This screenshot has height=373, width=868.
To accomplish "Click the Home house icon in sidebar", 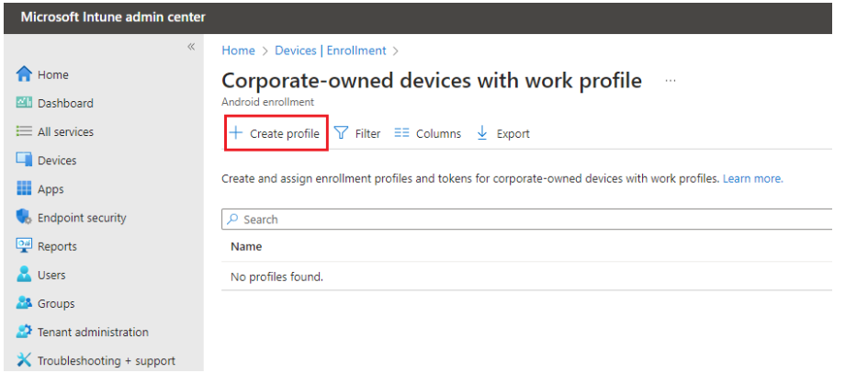I will [24, 74].
